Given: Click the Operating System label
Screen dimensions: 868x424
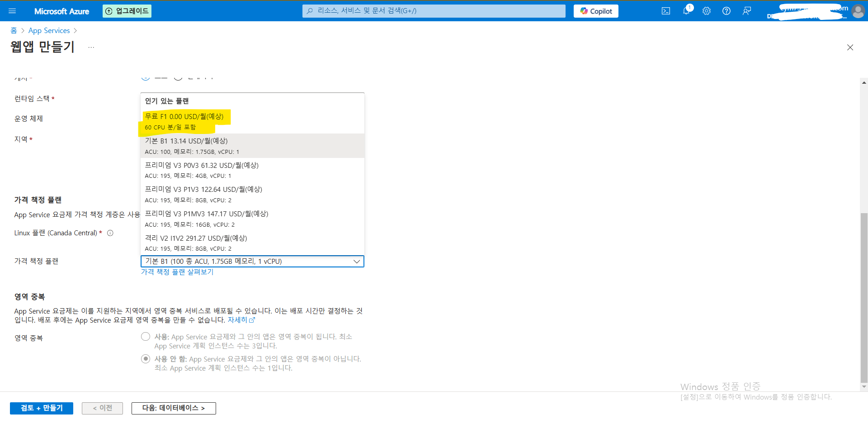Looking at the screenshot, I should 28,119.
